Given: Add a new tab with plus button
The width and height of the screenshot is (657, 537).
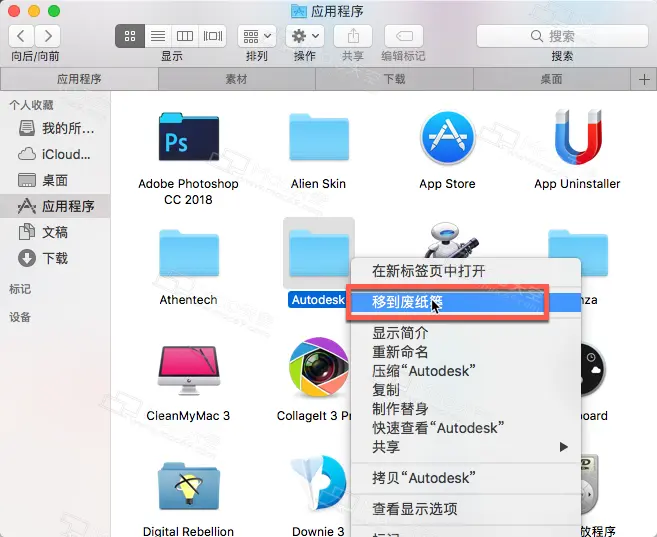Looking at the screenshot, I should (644, 79).
